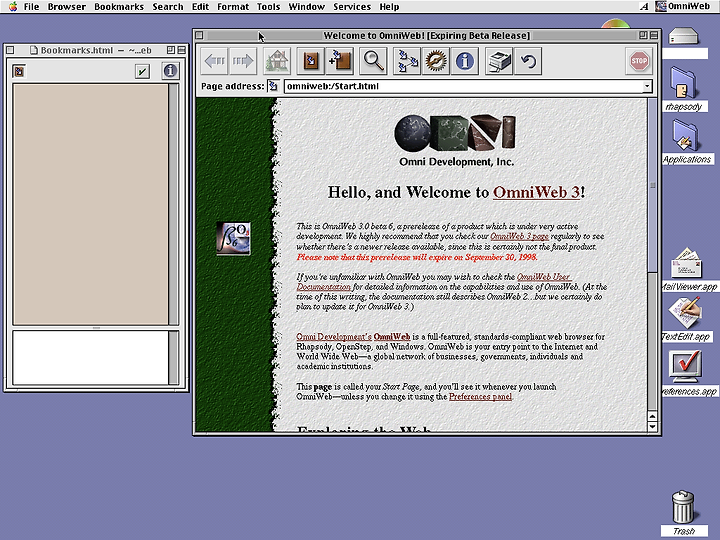Screen dimensions: 720x540
Task: Follow the OmniWeb 3 page link
Action: 519,236
